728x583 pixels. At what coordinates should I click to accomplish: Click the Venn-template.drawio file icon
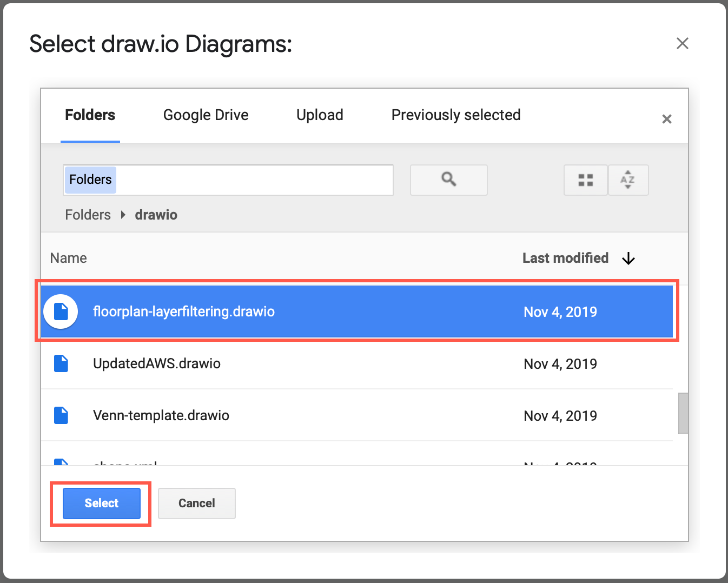(61, 415)
